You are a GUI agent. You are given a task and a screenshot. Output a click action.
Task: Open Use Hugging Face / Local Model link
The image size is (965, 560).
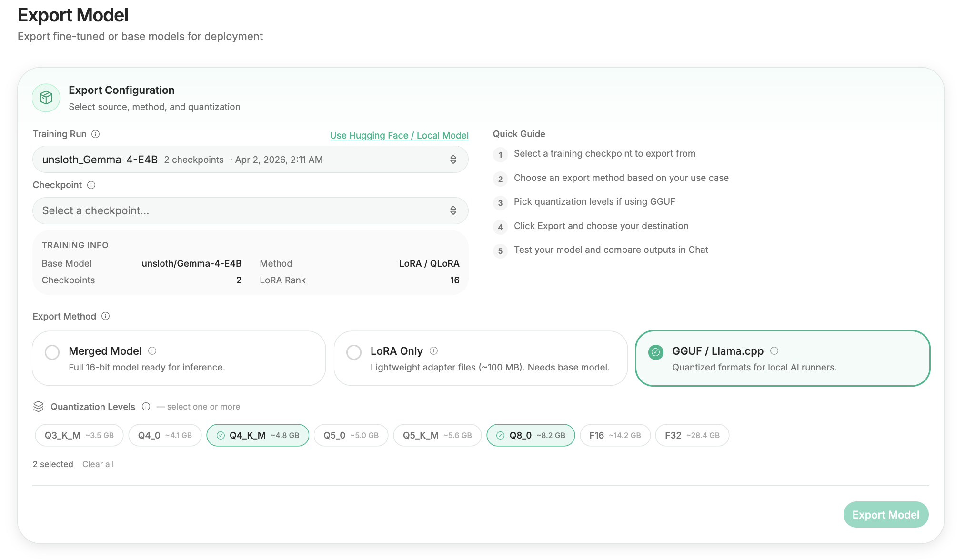399,136
